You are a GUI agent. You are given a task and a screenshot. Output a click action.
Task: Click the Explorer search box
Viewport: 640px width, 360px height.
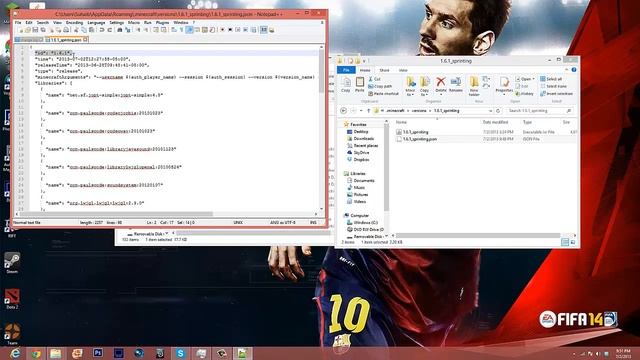pos(539,111)
